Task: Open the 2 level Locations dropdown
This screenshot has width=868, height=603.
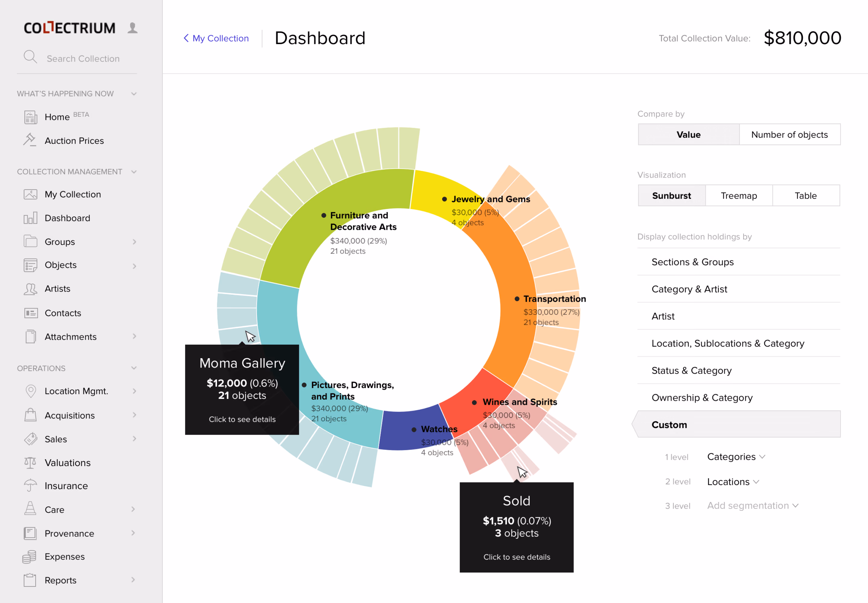Action: pos(733,482)
